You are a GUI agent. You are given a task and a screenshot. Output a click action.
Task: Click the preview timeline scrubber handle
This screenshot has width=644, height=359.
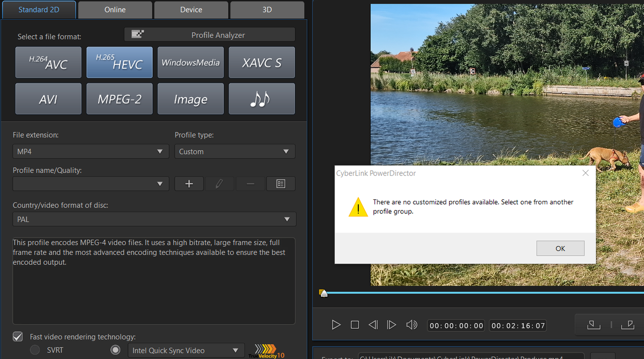324,293
